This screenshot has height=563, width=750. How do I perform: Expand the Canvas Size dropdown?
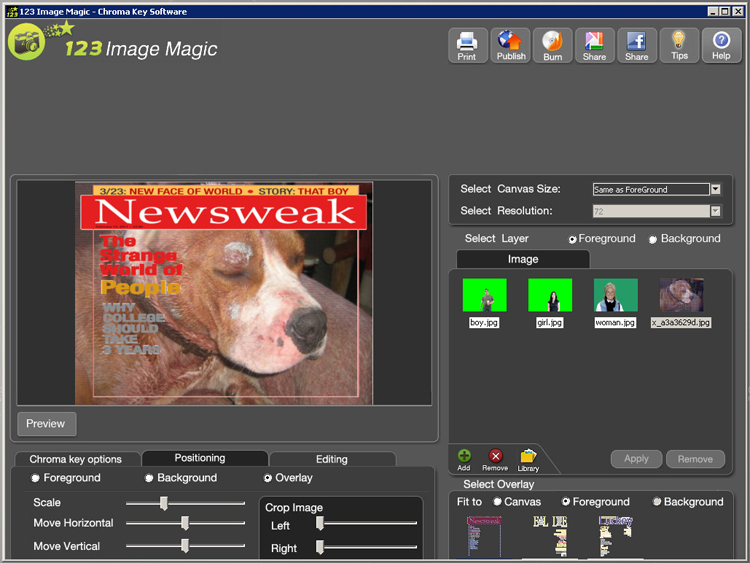coord(715,189)
